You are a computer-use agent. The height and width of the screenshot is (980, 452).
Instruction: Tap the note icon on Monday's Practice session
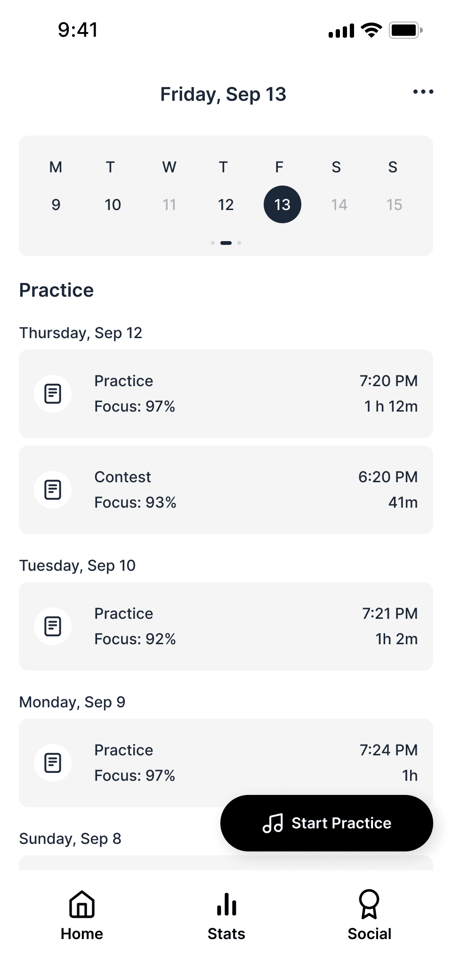pos(53,763)
